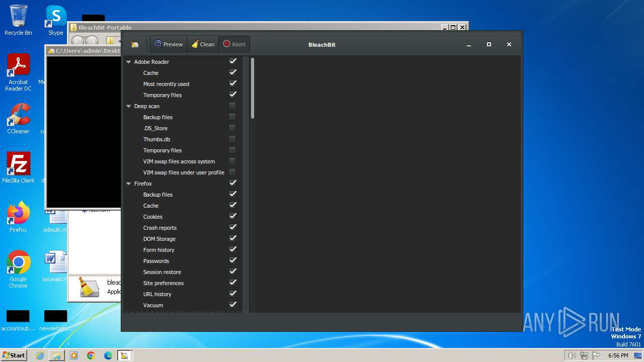The image size is (644, 362).
Task: Toggle Firefox URL history checkbox
Action: (x=232, y=294)
